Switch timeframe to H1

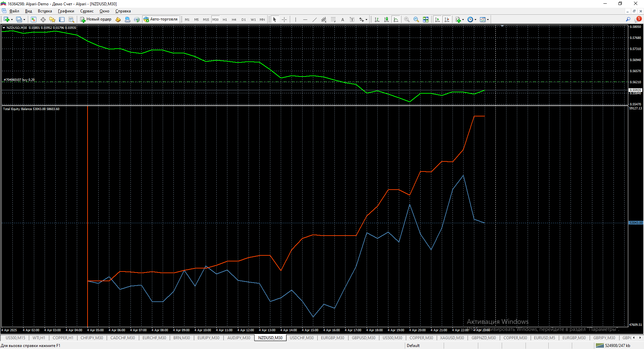(225, 19)
